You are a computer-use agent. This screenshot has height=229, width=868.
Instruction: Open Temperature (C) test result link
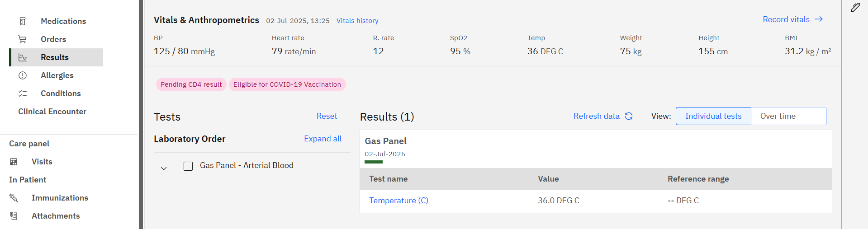(x=398, y=201)
